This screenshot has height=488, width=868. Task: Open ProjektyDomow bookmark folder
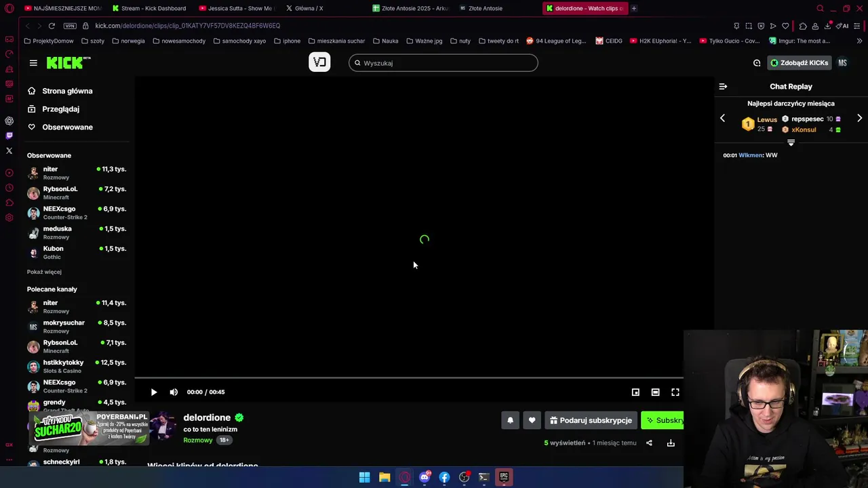(49, 41)
